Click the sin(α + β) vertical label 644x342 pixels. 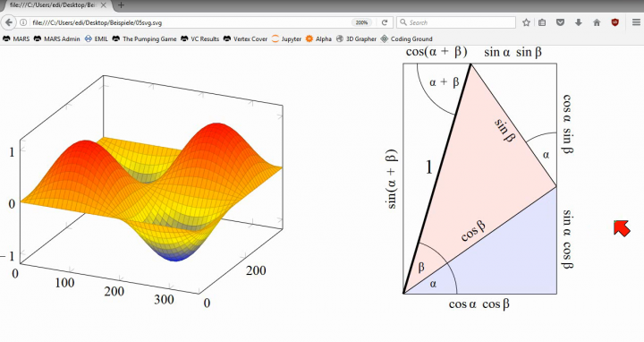pos(392,179)
